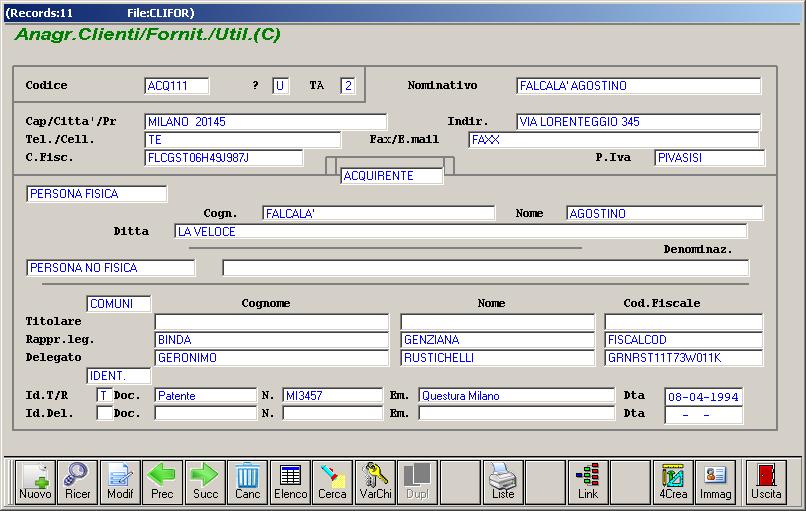Click the Nome field AGOSTINO
The width and height of the screenshot is (806, 511).
pos(665,213)
